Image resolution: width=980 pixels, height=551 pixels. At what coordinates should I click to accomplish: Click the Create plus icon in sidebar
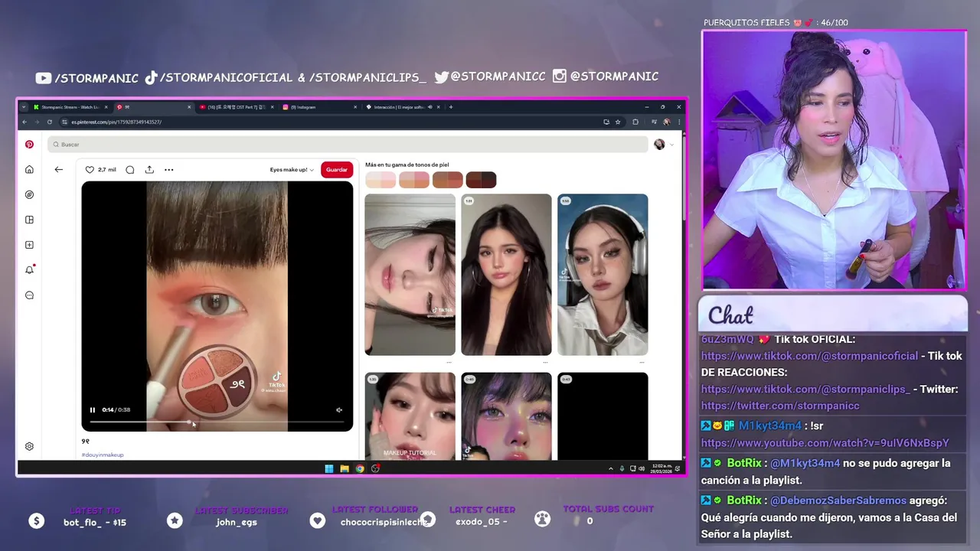[29, 245]
